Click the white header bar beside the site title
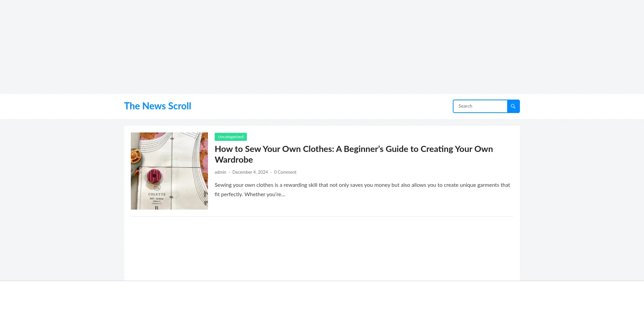Viewport: 644px width, 333px height. (319, 106)
